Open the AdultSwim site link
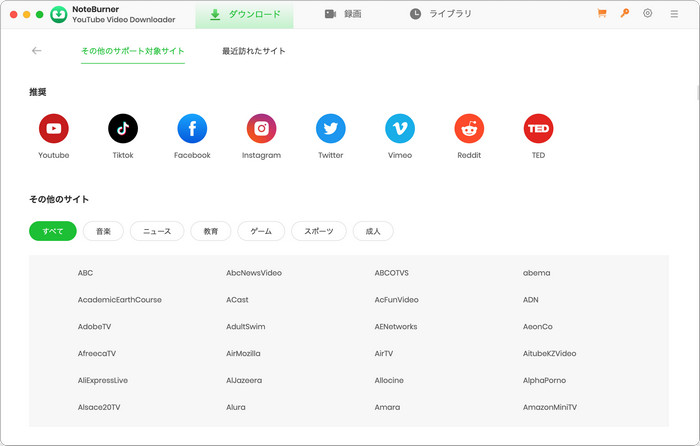700x446 pixels. point(246,326)
